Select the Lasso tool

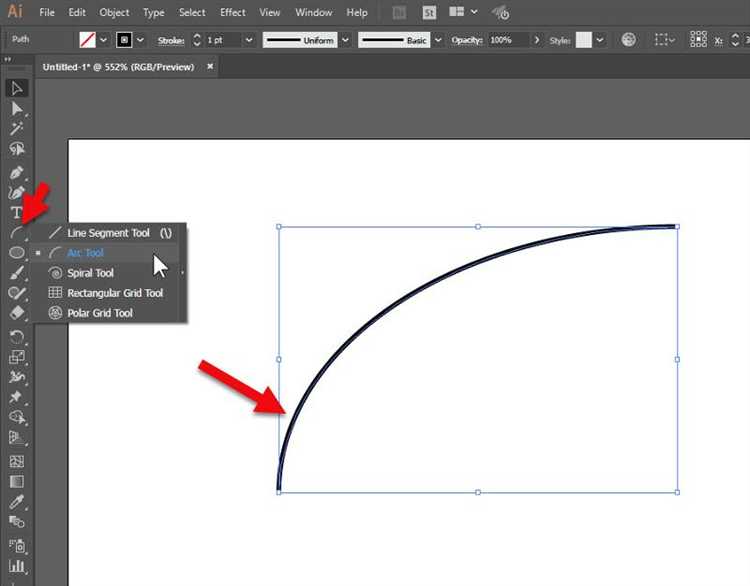pos(17,149)
